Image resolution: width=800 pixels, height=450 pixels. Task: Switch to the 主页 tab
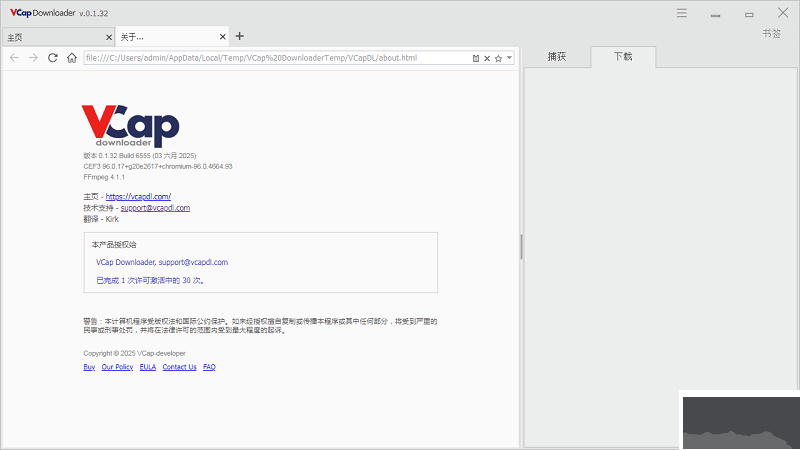58,37
